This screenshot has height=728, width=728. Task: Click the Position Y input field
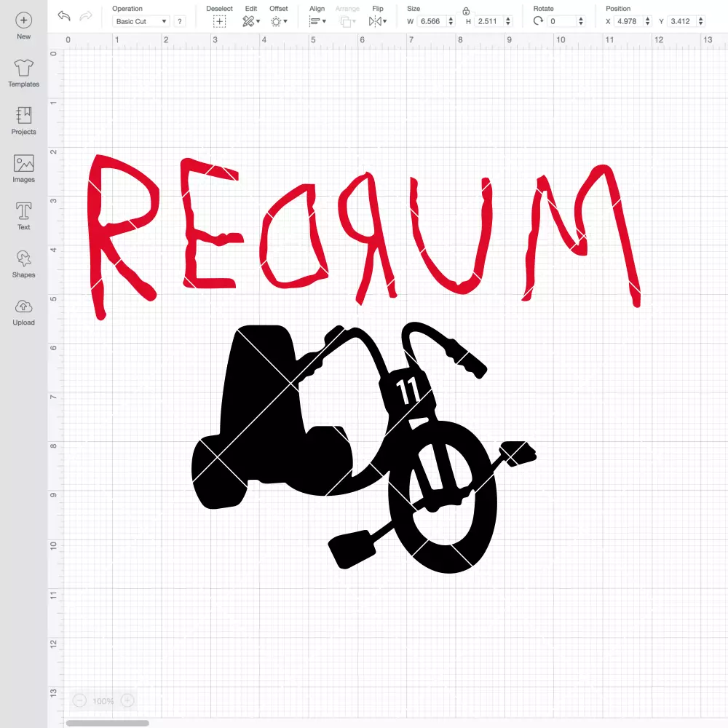pos(682,21)
